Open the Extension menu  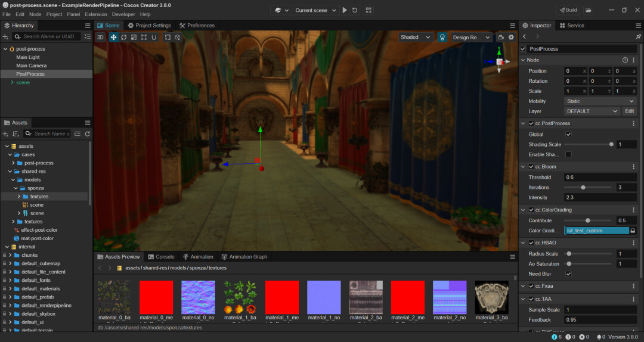[x=96, y=14]
